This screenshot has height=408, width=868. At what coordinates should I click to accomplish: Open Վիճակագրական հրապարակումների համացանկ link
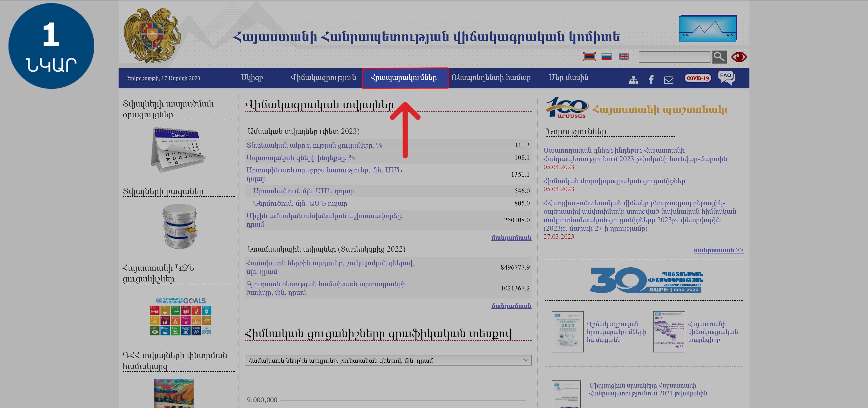click(616, 332)
